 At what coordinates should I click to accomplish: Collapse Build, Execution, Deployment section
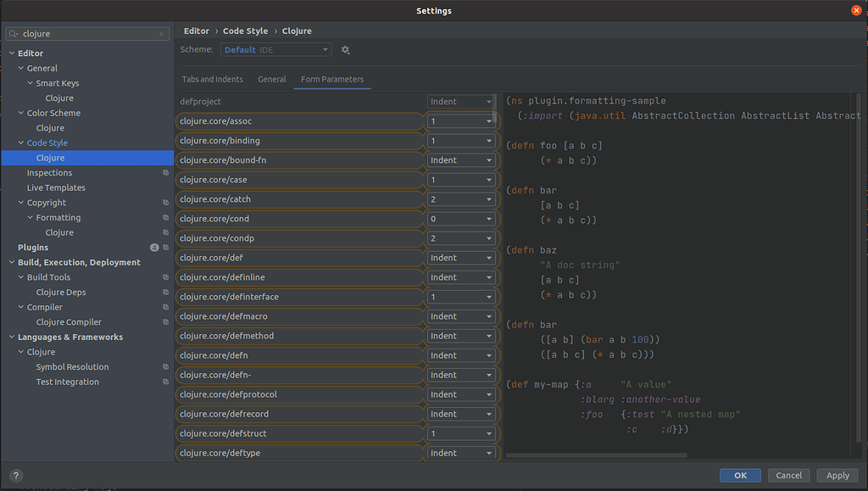[x=12, y=262]
